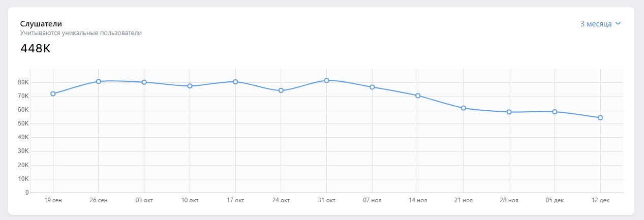Select the 07 ноя data point
The height and width of the screenshot is (220, 644).
point(372,87)
